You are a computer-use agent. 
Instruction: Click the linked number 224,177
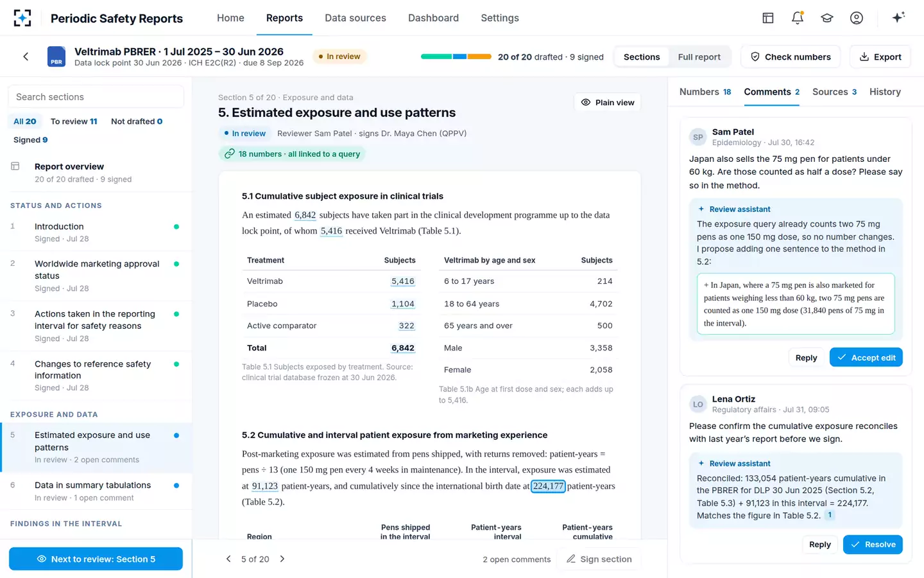pos(548,486)
